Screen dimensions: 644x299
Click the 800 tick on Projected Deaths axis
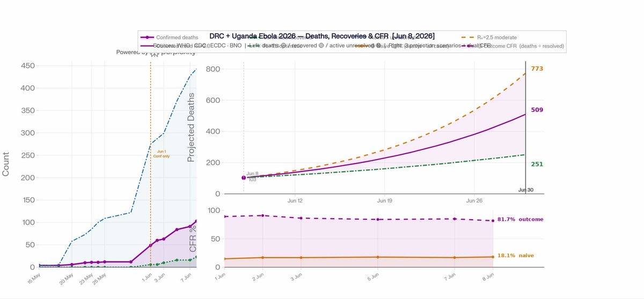pyautogui.click(x=213, y=69)
